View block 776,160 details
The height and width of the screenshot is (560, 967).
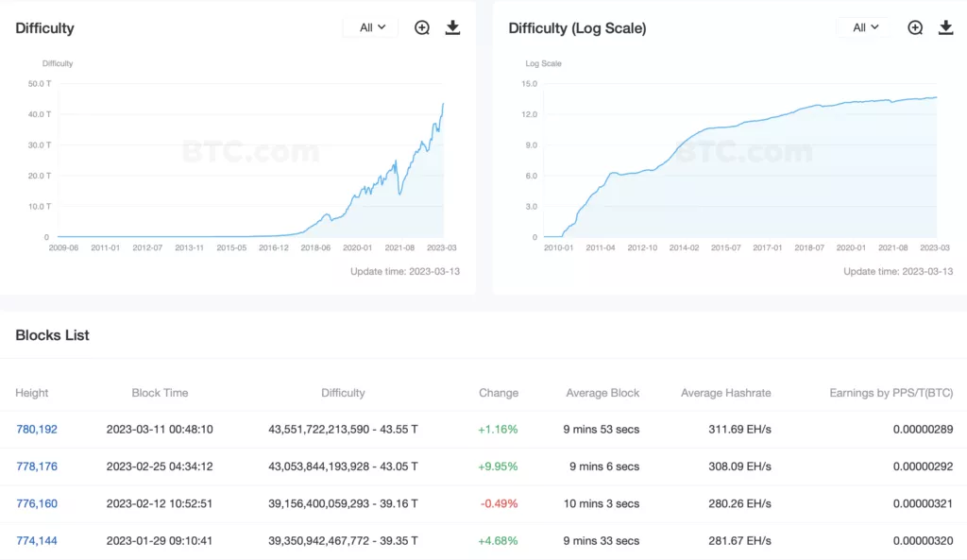(x=37, y=503)
